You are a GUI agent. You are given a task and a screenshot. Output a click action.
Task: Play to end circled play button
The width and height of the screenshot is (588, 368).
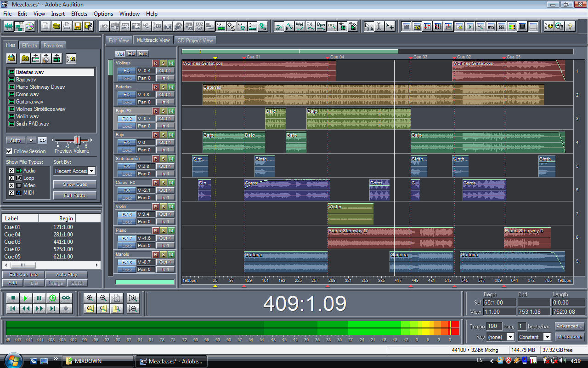(x=53, y=298)
